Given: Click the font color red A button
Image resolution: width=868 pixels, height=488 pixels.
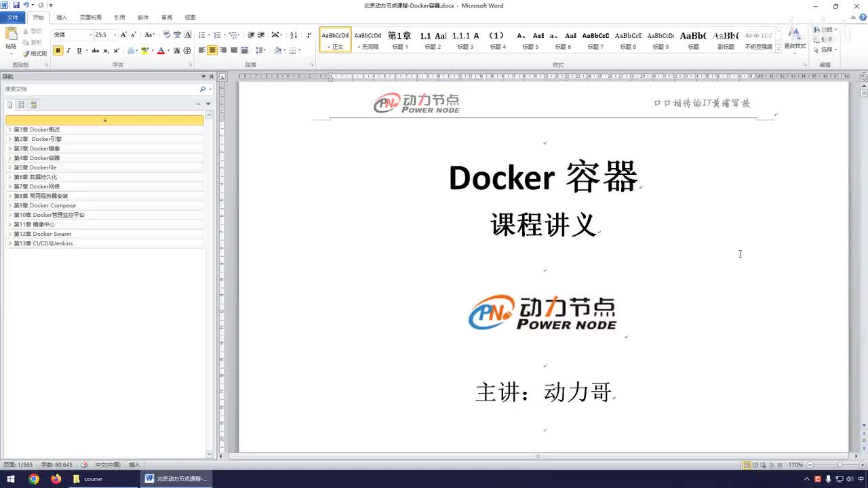Looking at the screenshot, I should 161,51.
